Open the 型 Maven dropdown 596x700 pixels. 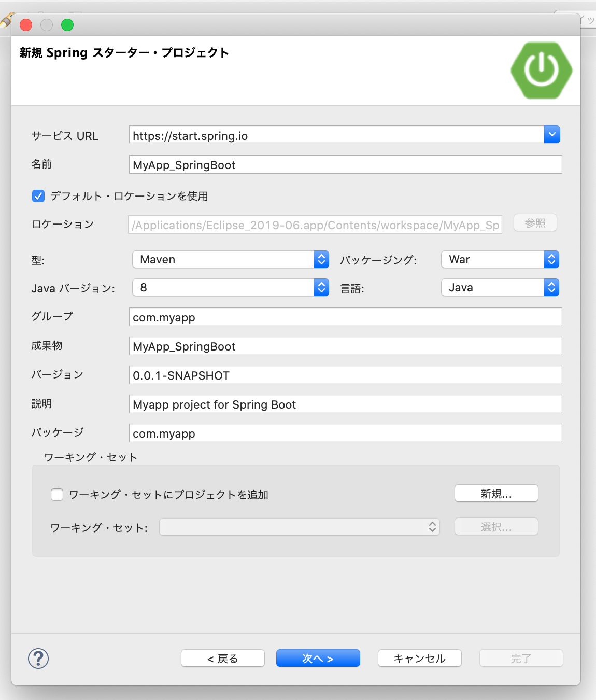[231, 259]
